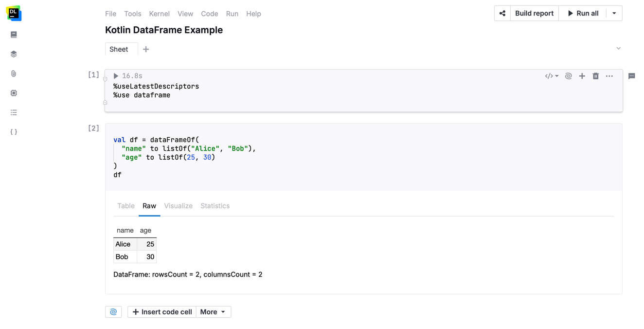Open the attached files paperclip icon
The width and height of the screenshot is (644, 329).
pos(14,73)
